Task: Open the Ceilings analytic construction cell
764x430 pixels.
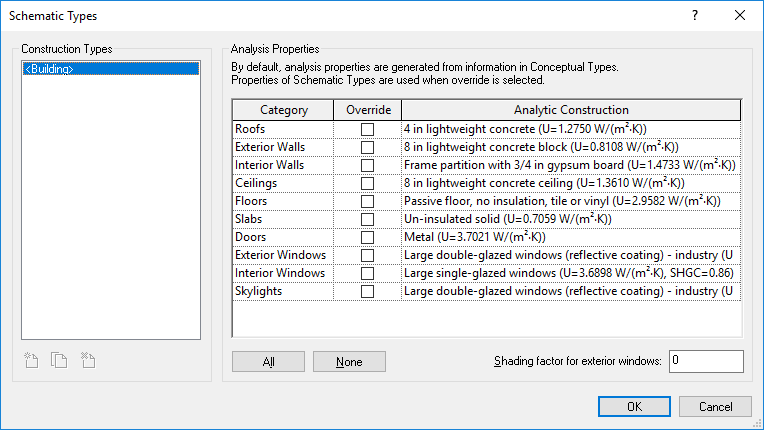Action: [x=571, y=183]
